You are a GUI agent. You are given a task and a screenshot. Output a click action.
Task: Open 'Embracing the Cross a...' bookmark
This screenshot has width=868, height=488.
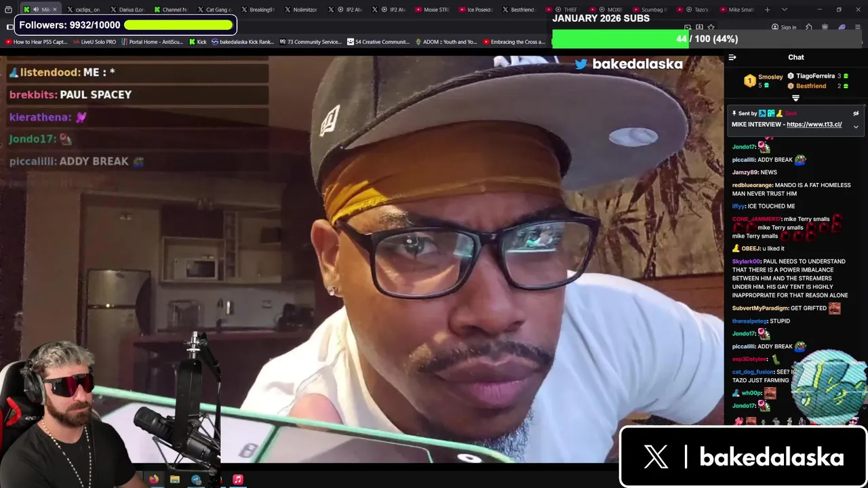point(513,42)
